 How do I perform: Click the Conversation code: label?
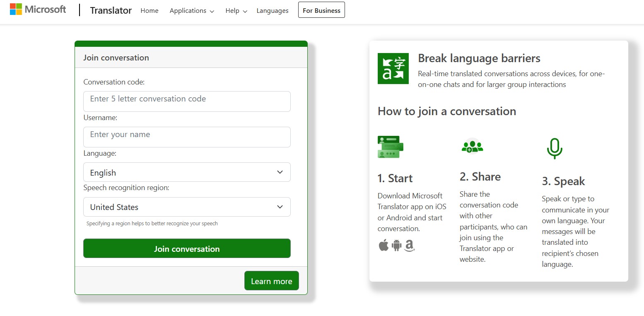tap(114, 82)
